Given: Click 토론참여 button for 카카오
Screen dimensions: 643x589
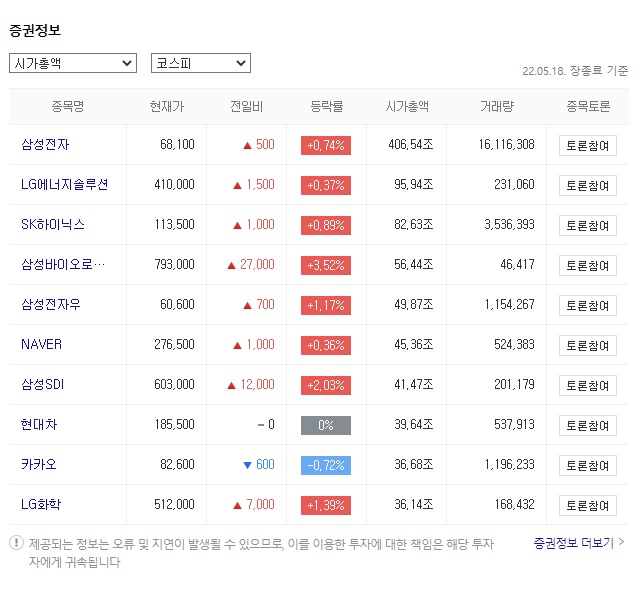Looking at the screenshot, I should [588, 465].
